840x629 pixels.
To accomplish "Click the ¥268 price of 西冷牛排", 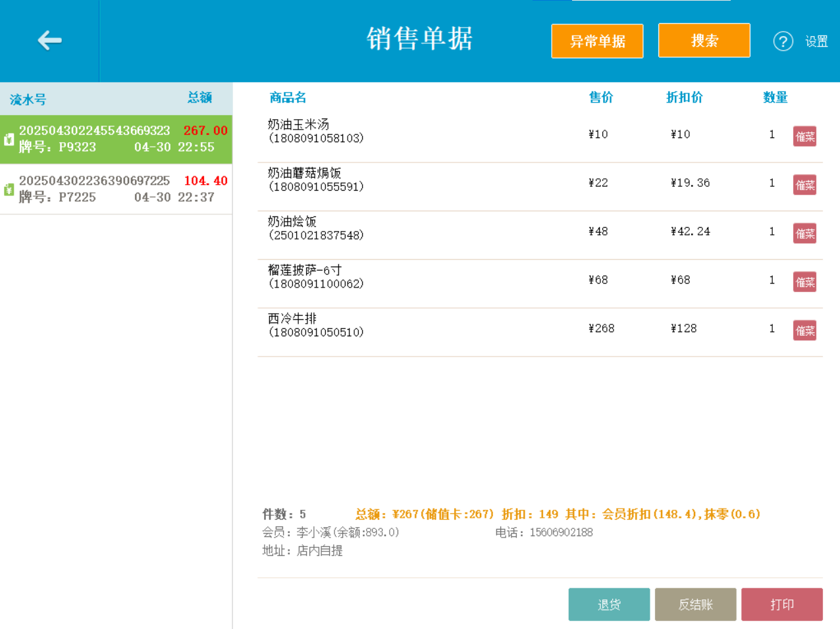I will 601,328.
